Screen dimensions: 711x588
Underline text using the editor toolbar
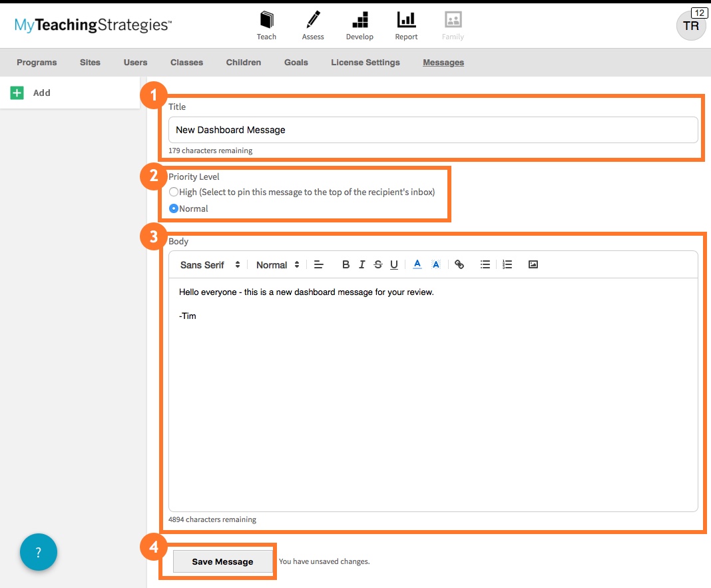pos(393,264)
